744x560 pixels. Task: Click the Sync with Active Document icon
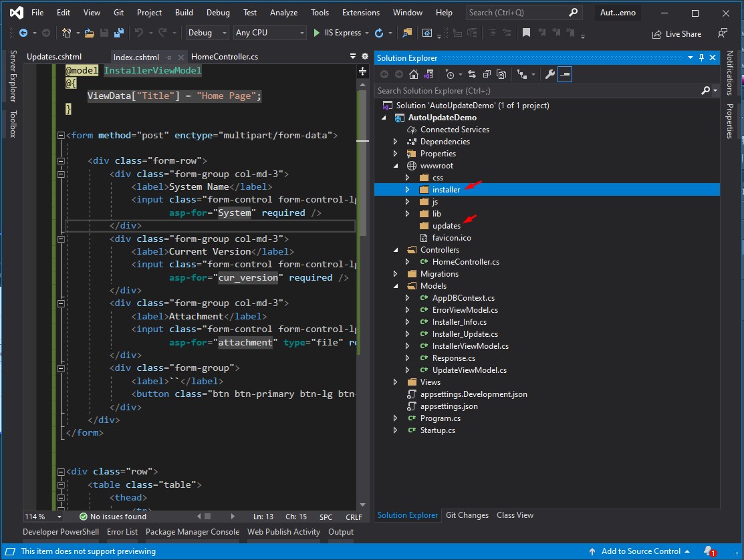pos(472,74)
